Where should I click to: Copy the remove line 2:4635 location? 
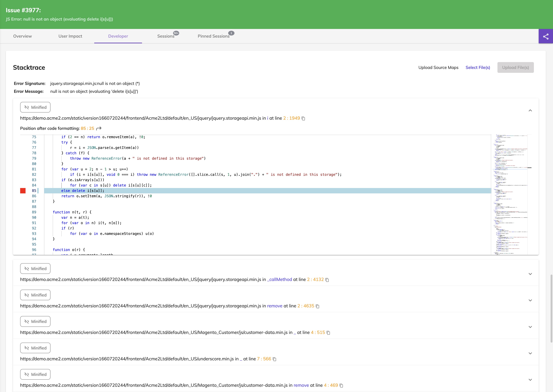(318, 306)
